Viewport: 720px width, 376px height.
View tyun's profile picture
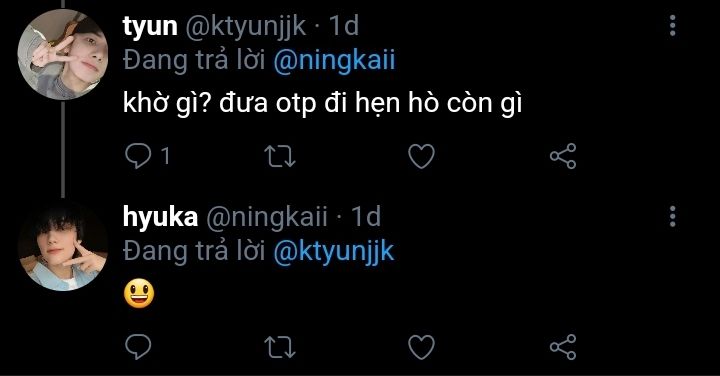[63, 54]
